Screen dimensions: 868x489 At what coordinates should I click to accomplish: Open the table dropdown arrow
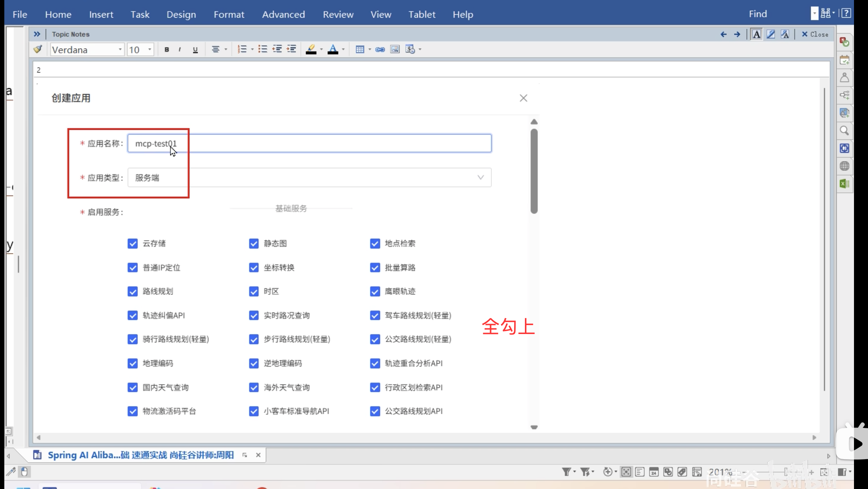click(370, 50)
